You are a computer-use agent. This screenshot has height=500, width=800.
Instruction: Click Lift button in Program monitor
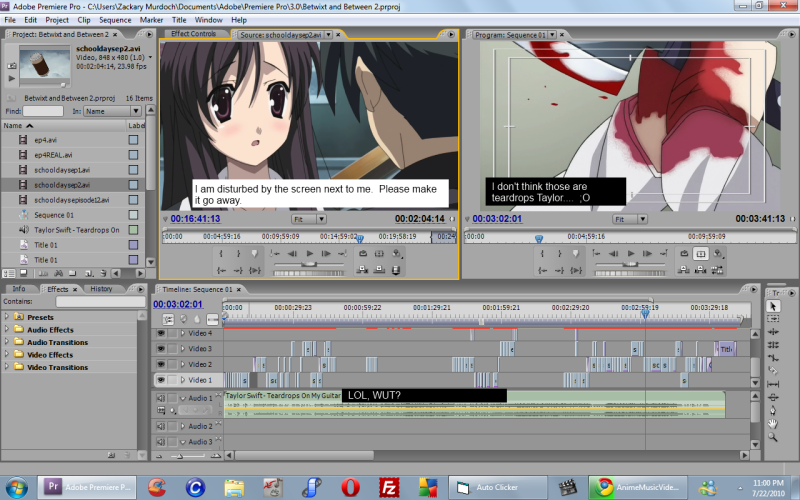pos(684,269)
